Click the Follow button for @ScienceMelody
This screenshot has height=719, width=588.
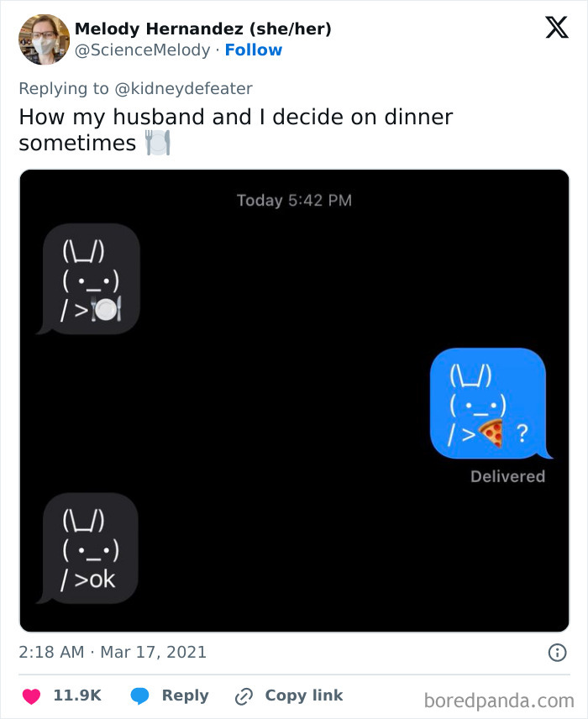coord(255,50)
